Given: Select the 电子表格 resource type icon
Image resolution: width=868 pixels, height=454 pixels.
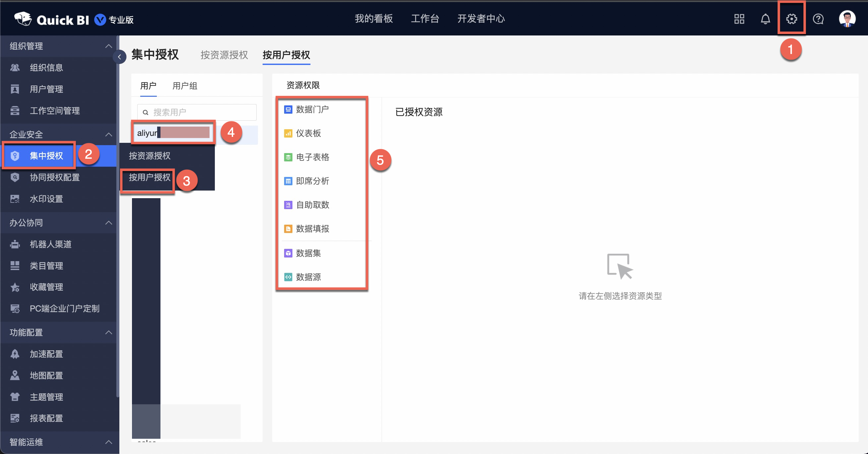Looking at the screenshot, I should pos(288,157).
